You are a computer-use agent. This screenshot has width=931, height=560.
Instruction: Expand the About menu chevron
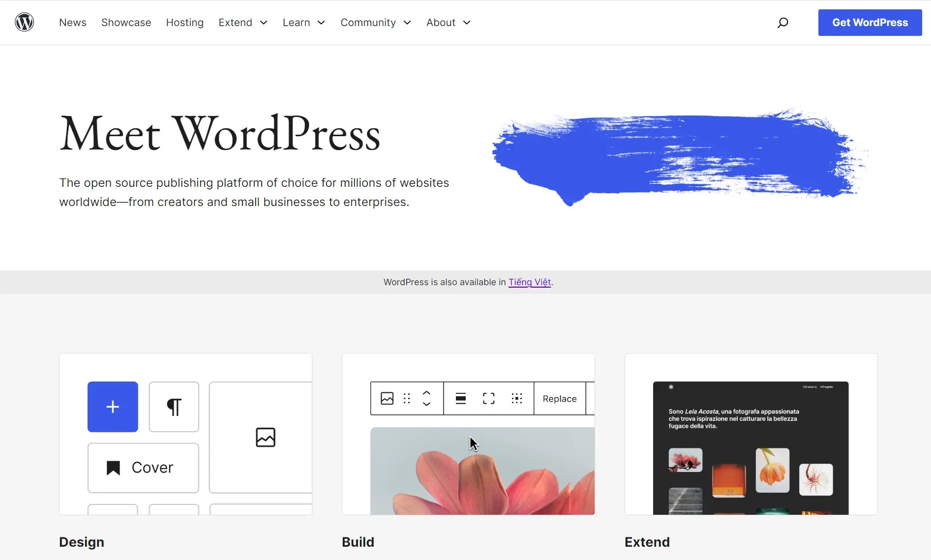click(467, 23)
